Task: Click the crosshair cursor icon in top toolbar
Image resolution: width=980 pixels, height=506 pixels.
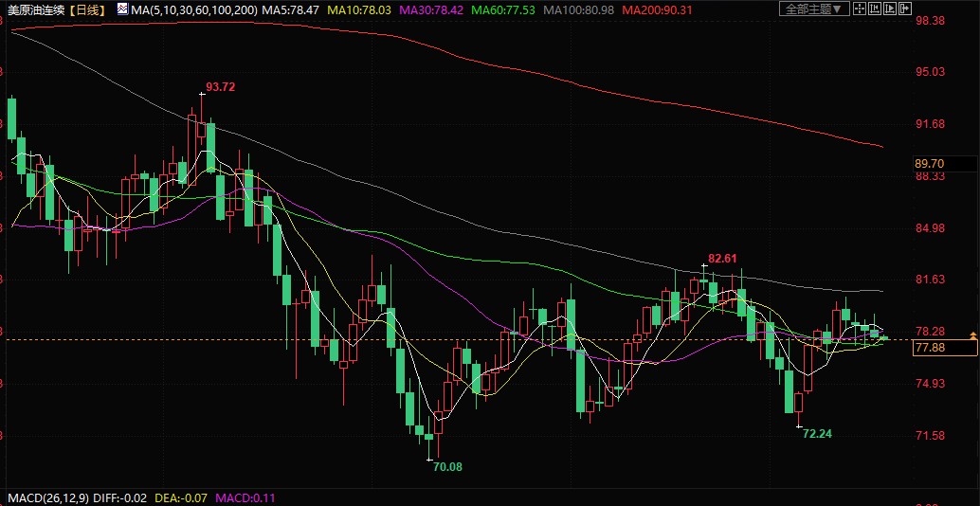Action: pos(862,9)
